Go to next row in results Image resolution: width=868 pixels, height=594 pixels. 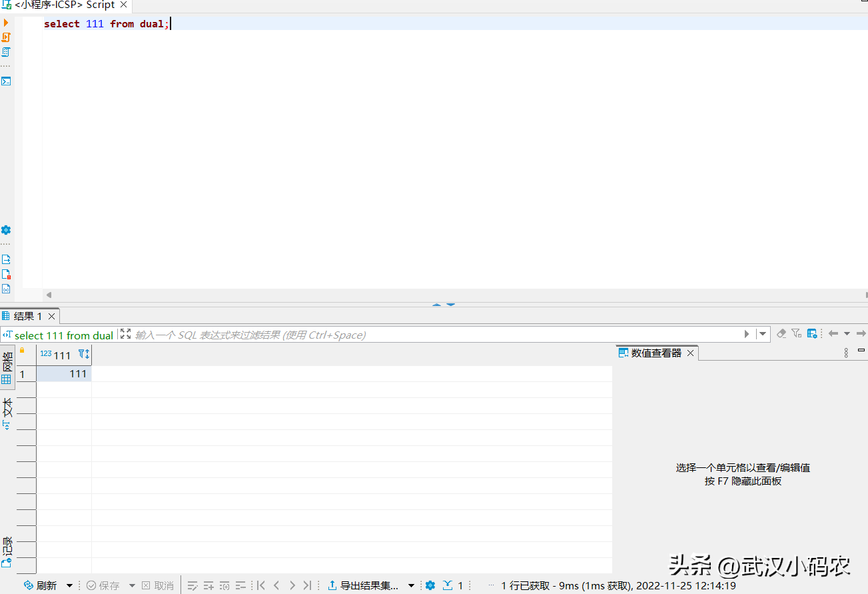coord(292,585)
